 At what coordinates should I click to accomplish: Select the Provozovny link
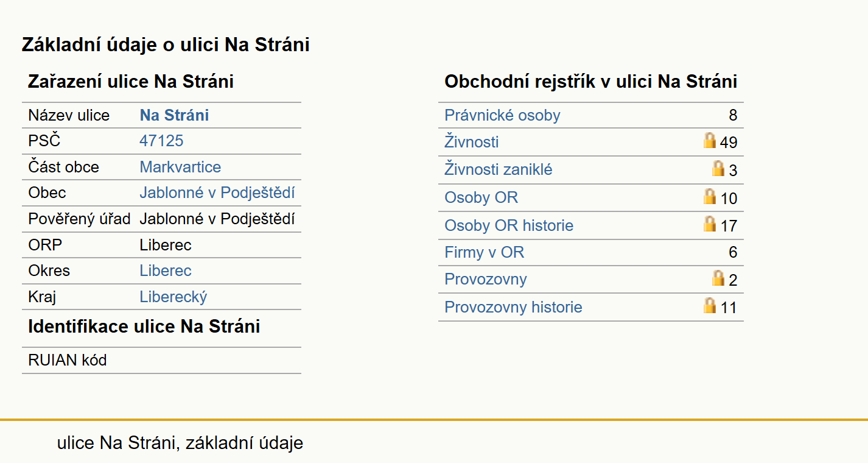(486, 279)
